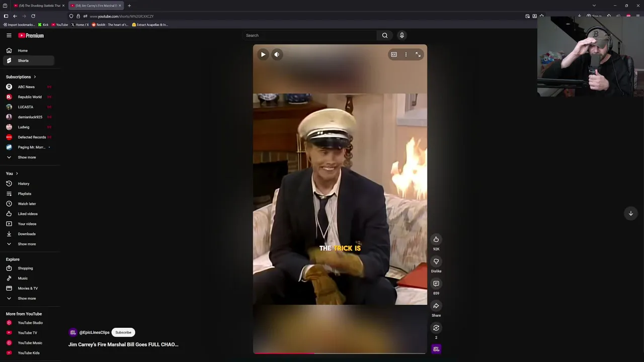644x362 pixels.
Task: Open the purple sound source thumbnail
Action: click(x=436, y=349)
